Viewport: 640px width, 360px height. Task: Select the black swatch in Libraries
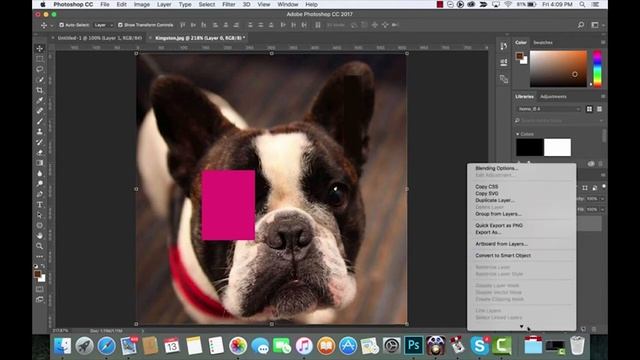529,147
